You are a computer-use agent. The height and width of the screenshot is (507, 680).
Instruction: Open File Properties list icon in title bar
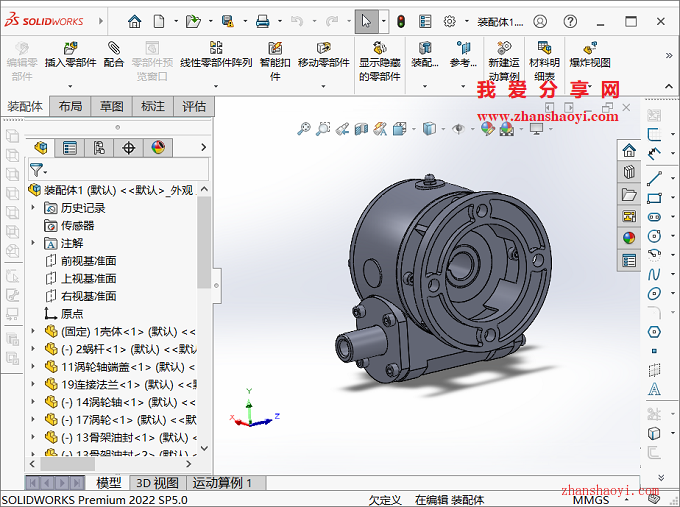425,21
